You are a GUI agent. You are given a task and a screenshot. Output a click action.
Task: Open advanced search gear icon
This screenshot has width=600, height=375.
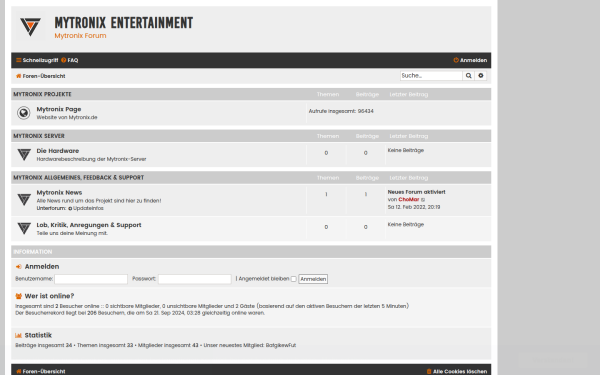click(481, 76)
